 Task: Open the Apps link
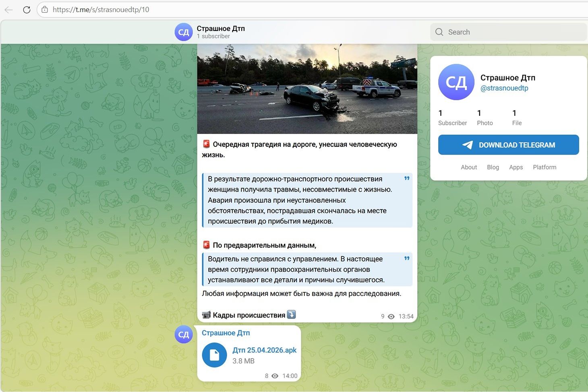pos(516,167)
